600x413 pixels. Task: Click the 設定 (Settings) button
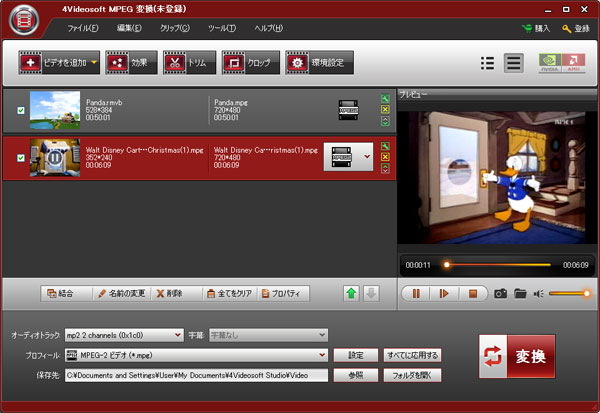pos(356,355)
